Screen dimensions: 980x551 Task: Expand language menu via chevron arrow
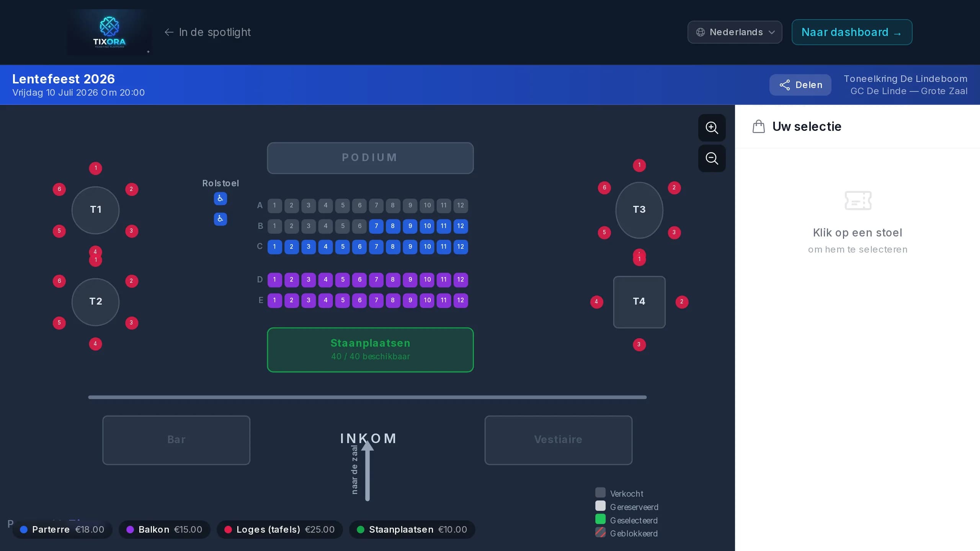[x=772, y=32]
